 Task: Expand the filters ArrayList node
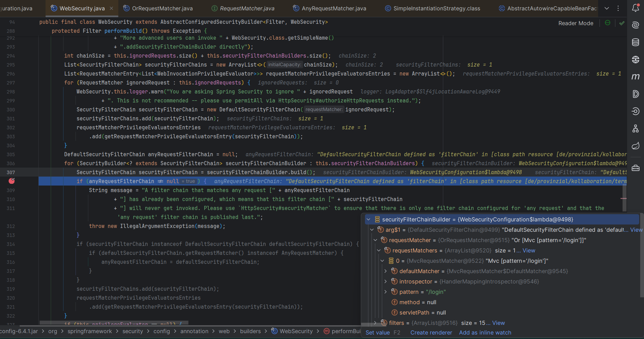tap(375, 323)
